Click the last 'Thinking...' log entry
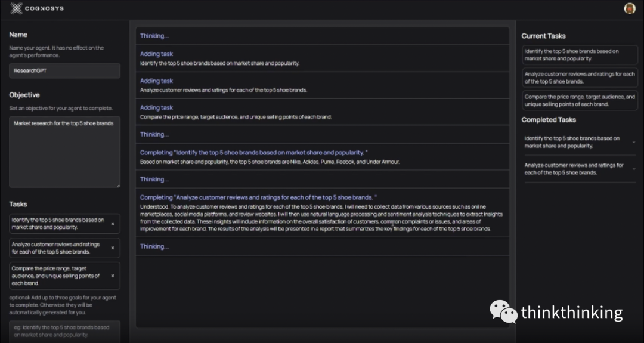 323,246
